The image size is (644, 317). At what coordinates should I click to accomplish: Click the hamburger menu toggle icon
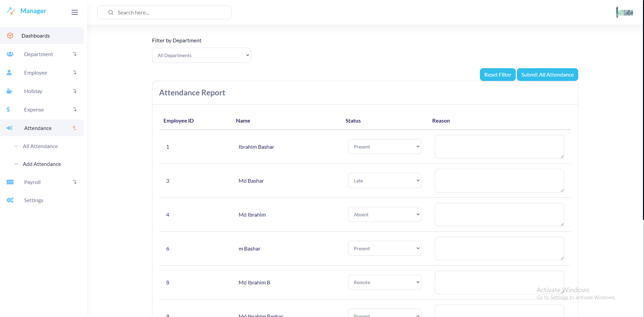point(75,12)
